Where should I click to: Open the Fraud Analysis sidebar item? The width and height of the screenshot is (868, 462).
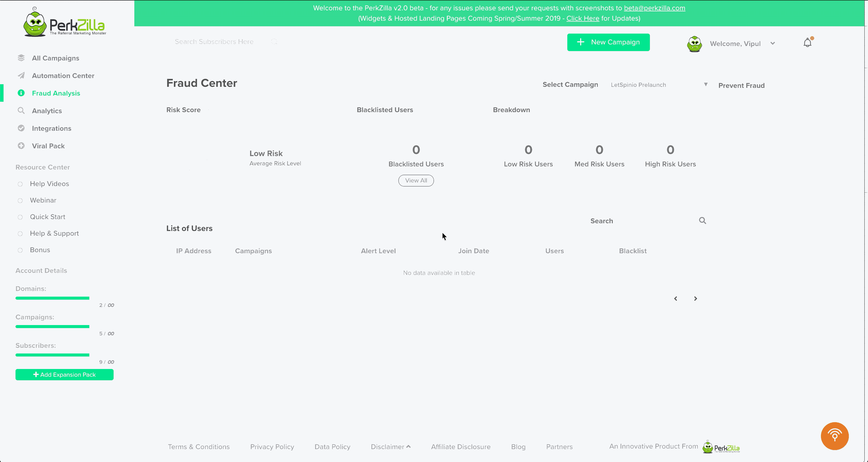56,93
